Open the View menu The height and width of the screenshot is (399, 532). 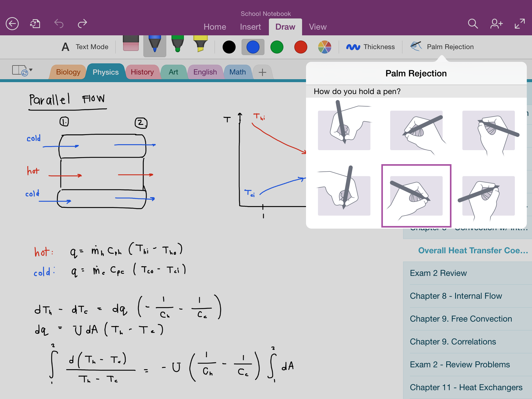coord(317,27)
